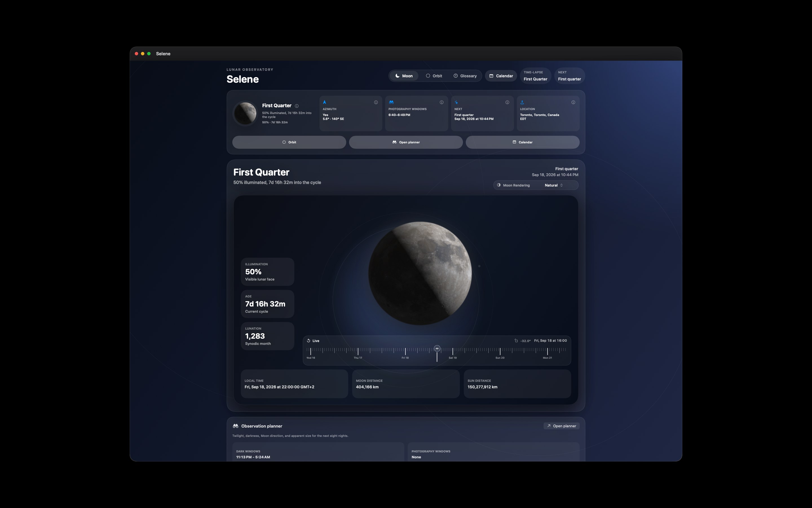Click the Fri, Sep 18 at 16:00 timestamp

point(551,341)
